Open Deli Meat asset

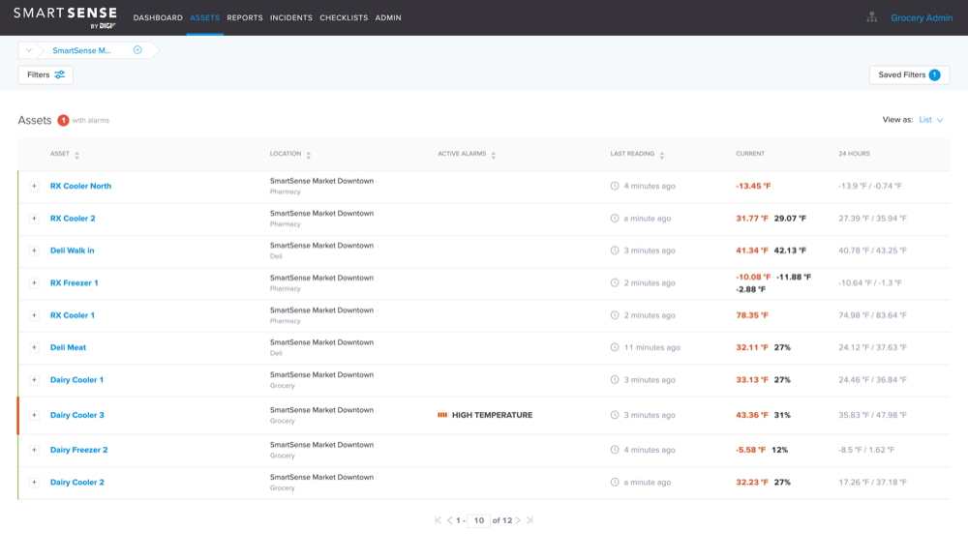point(68,347)
